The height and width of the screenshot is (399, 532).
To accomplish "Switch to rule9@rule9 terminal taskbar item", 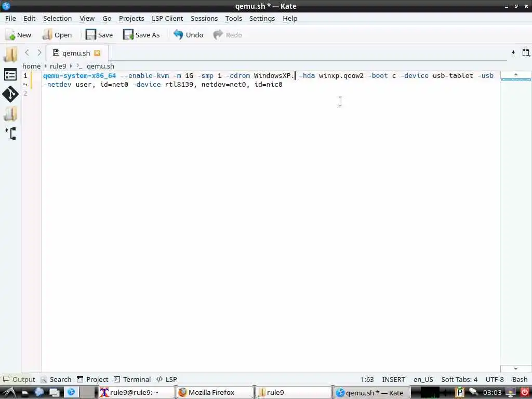I will (x=137, y=393).
